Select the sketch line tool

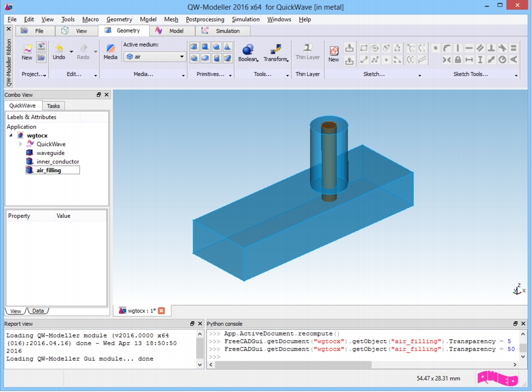364,60
